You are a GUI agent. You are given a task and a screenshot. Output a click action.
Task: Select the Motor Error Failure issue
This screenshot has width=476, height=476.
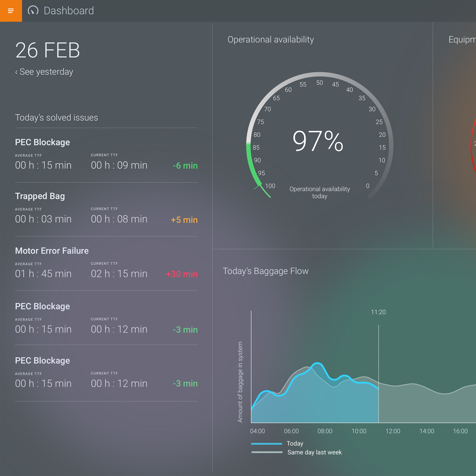pos(52,251)
